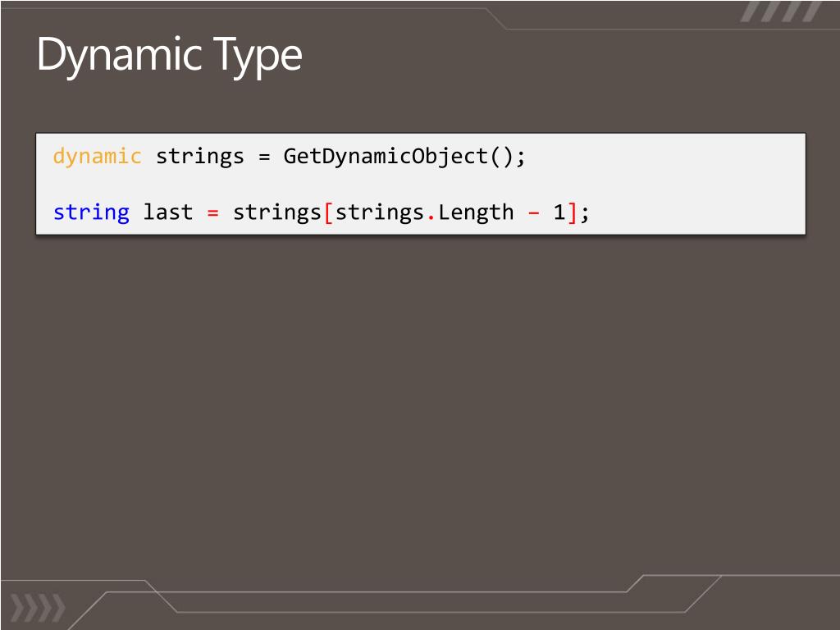The width and height of the screenshot is (840, 630).
Task: Click "GetDynamicObject();" in the first code line
Action: coord(404,157)
